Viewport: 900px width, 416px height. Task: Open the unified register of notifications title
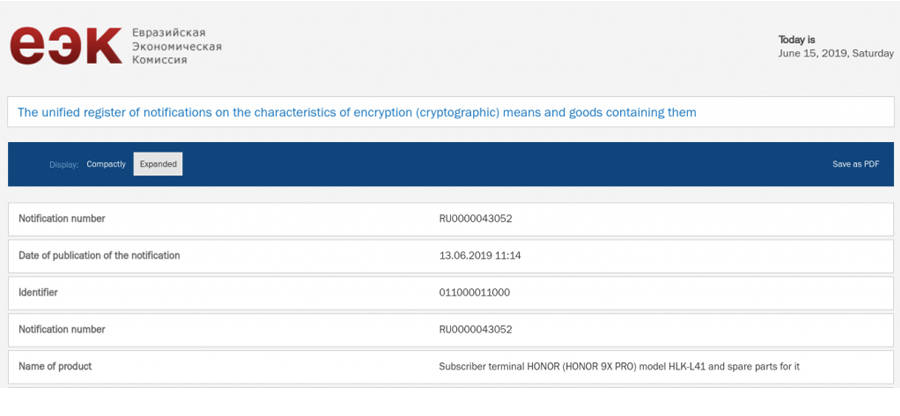pyautogui.click(x=357, y=112)
